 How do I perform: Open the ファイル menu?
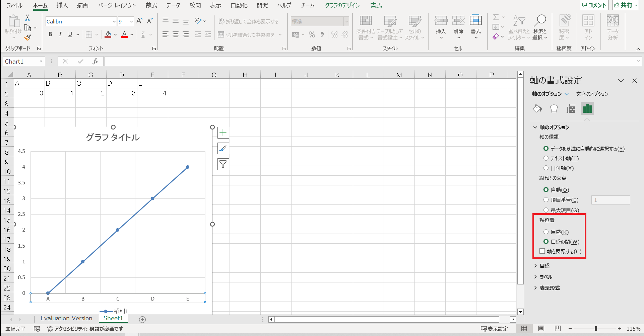14,5
